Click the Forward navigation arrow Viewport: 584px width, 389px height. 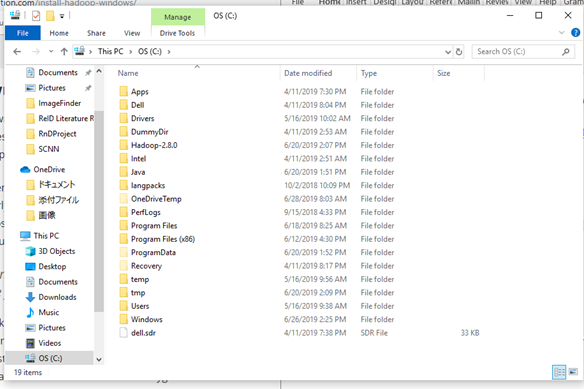point(36,51)
